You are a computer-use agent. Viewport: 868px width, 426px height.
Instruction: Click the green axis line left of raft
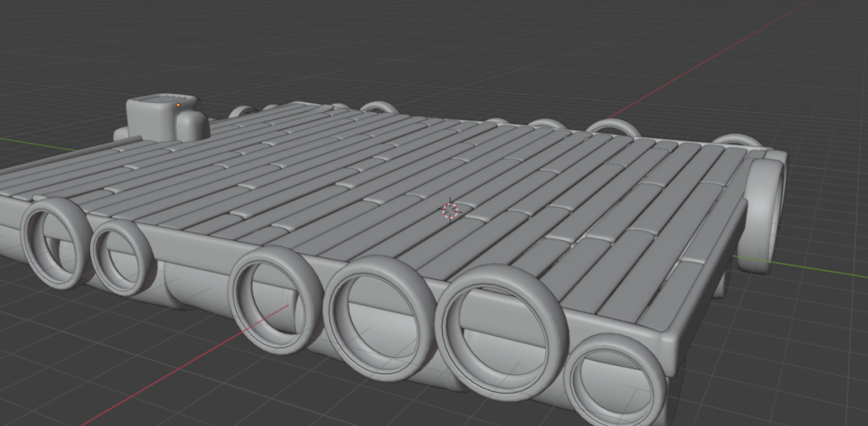pos(34,144)
